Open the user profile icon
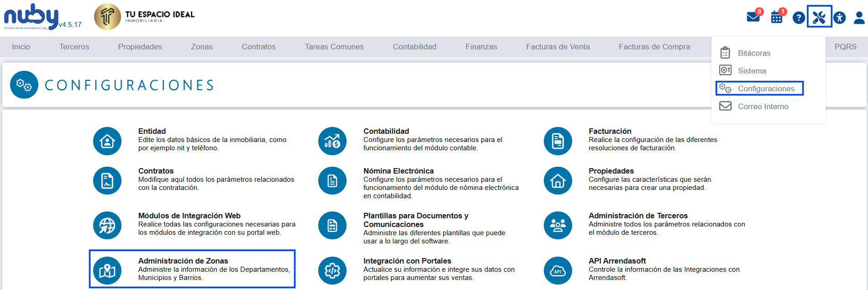The width and height of the screenshot is (868, 290). [x=859, y=18]
